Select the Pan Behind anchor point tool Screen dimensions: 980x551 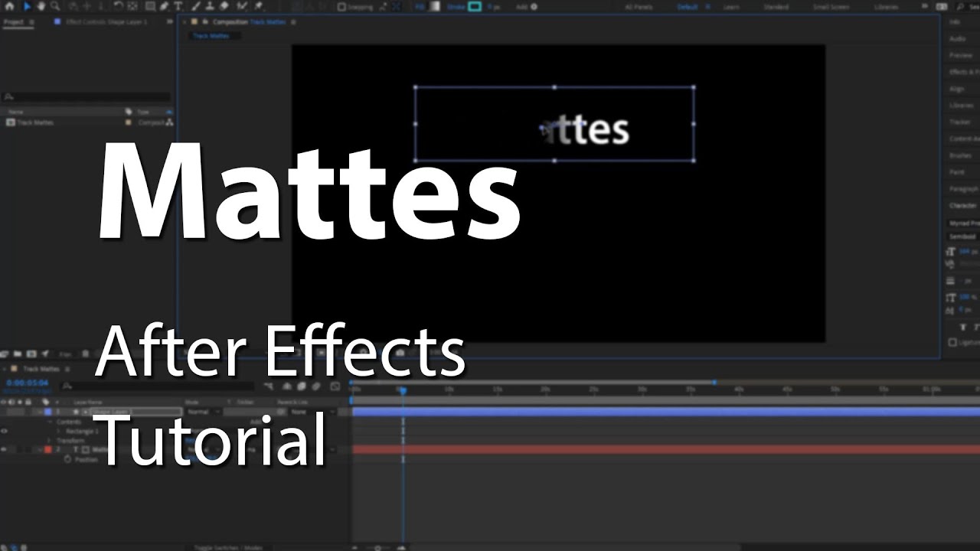132,6
